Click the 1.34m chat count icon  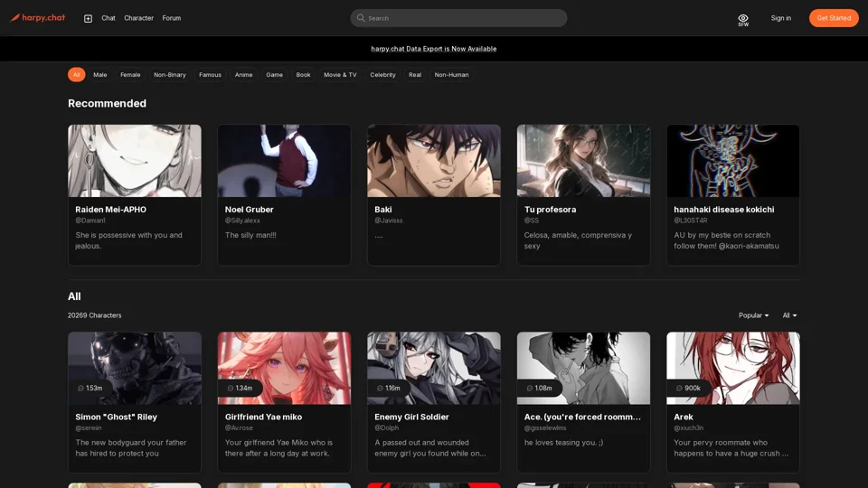[231, 389]
